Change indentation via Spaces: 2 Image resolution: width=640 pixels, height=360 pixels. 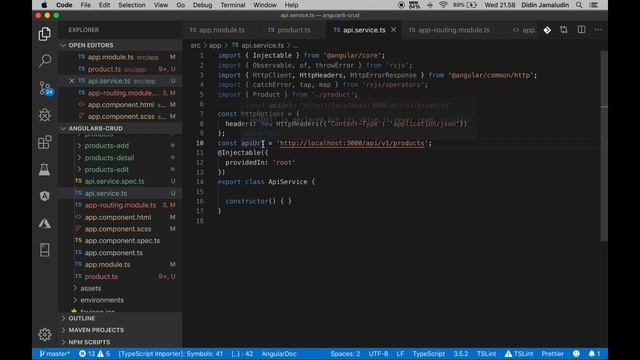pos(345,354)
